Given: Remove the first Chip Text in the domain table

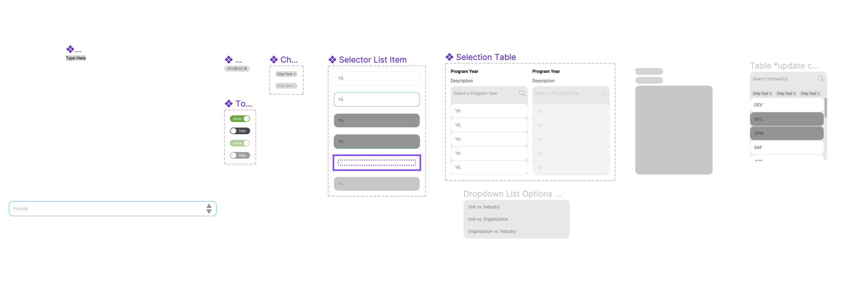Looking at the screenshot, I should (770, 94).
